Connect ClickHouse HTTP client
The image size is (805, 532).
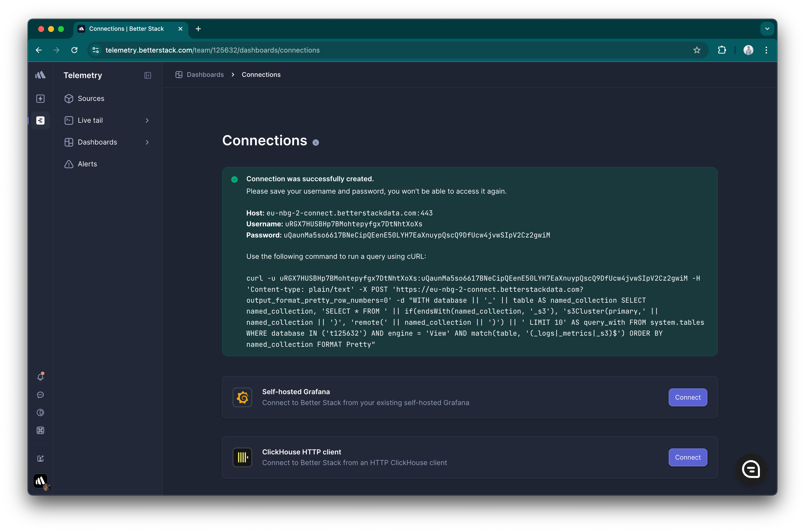(x=688, y=457)
